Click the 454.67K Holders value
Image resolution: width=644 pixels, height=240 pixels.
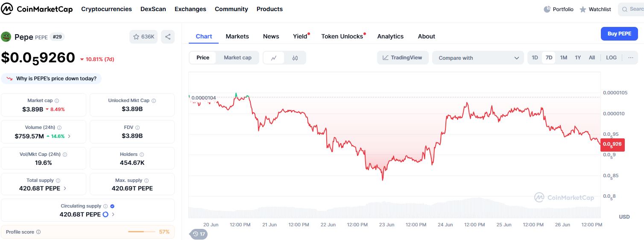coord(132,163)
